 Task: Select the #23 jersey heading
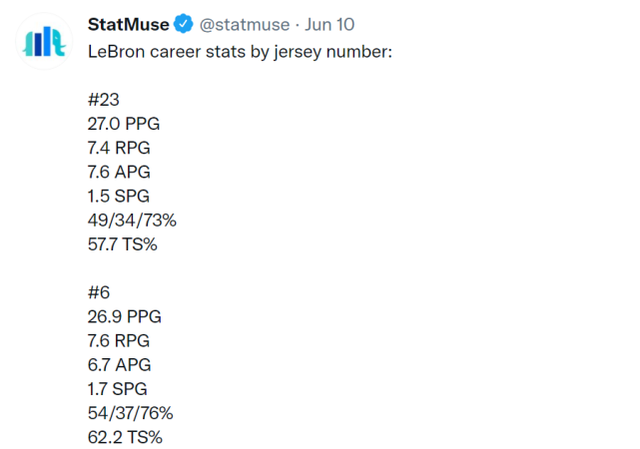[x=105, y=99]
